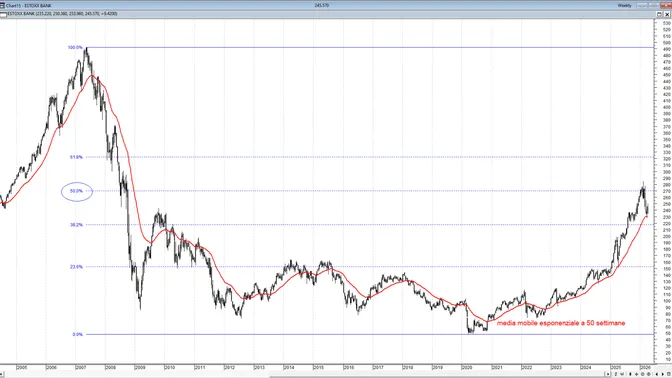Click the 2022 year label on time axis

point(527,367)
